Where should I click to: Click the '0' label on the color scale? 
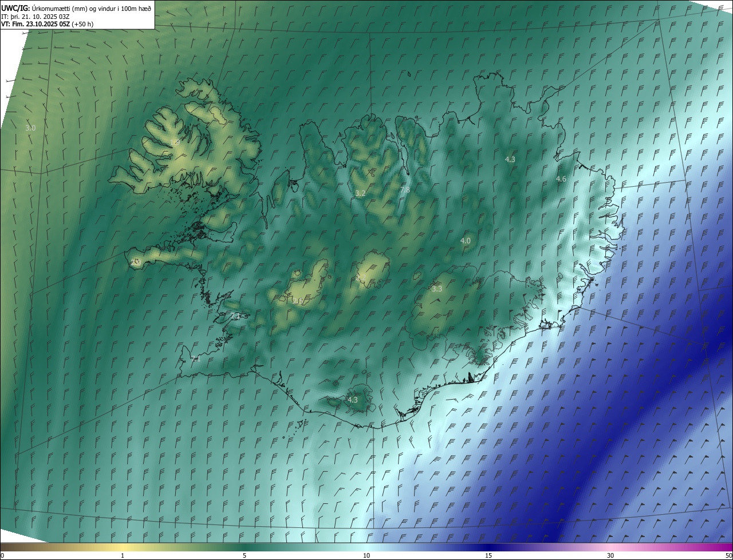[2, 555]
